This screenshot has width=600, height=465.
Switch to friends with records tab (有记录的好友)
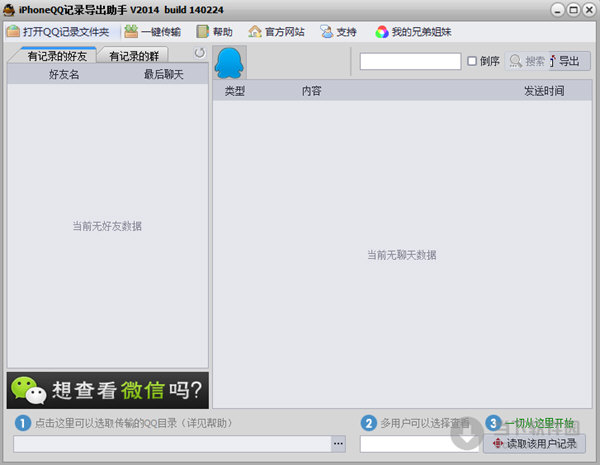click(x=57, y=56)
